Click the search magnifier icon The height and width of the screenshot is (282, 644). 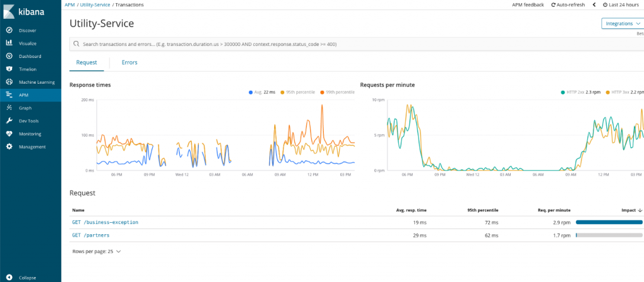pyautogui.click(x=76, y=43)
